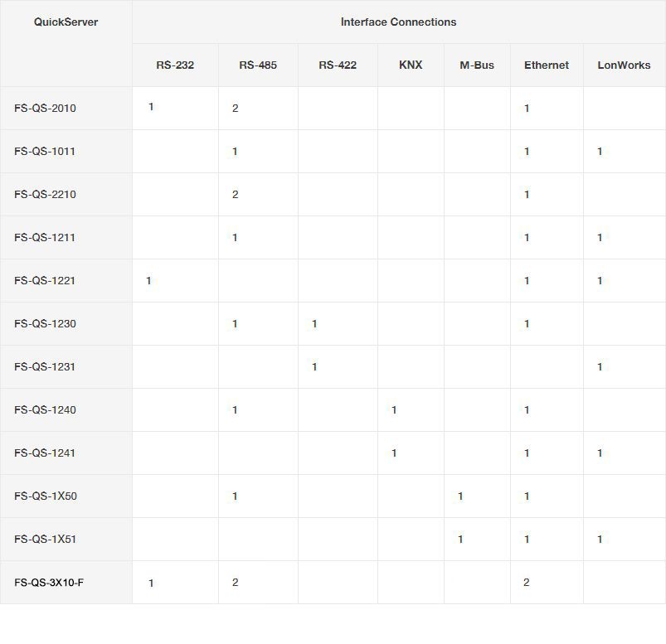
Task: Click FS-QS-1241 Ethernet value 1
Action: 527,453
